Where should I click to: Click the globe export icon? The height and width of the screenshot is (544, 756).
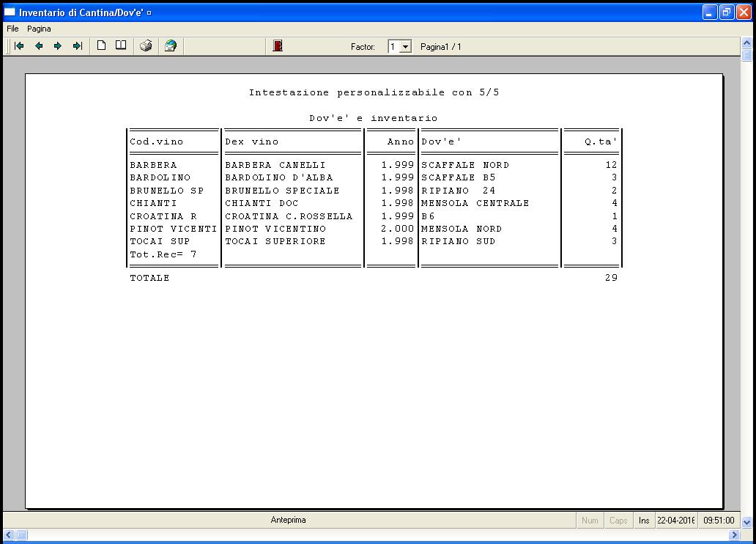[x=171, y=46]
